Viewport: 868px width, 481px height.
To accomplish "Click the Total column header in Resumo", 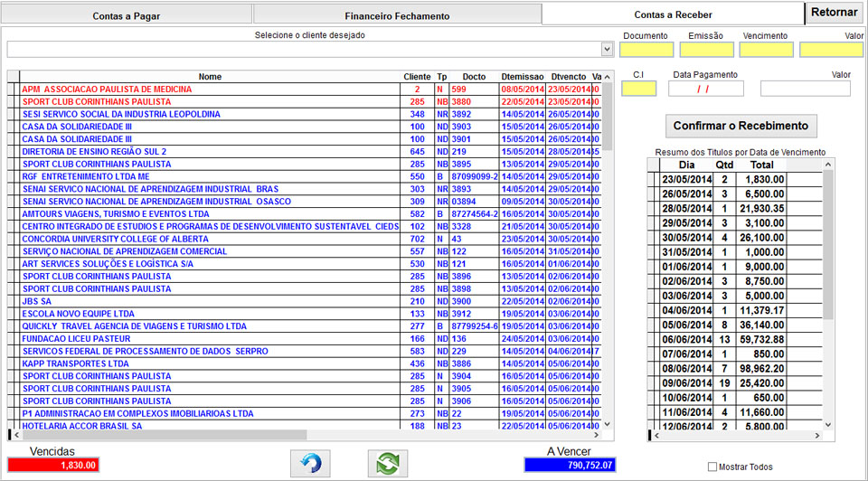I will (x=761, y=165).
